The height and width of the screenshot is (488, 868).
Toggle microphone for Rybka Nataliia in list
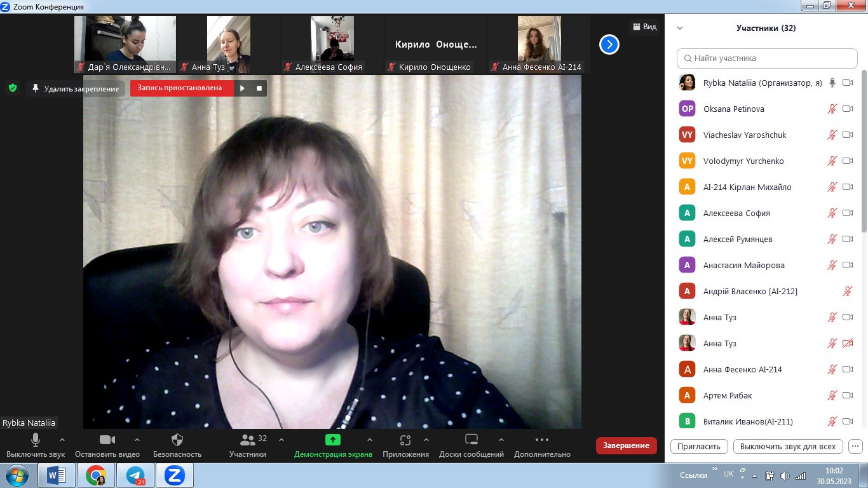[832, 83]
